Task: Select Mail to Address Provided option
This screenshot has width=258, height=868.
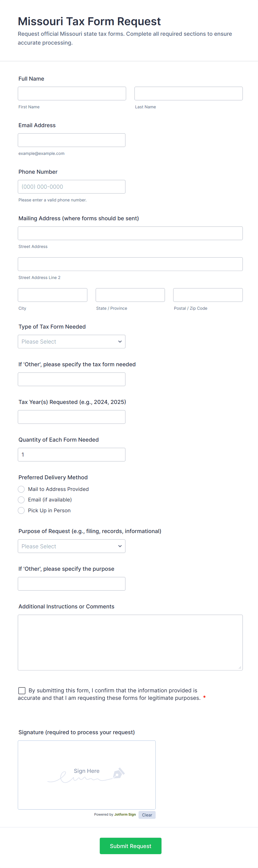Action: pos(21,489)
